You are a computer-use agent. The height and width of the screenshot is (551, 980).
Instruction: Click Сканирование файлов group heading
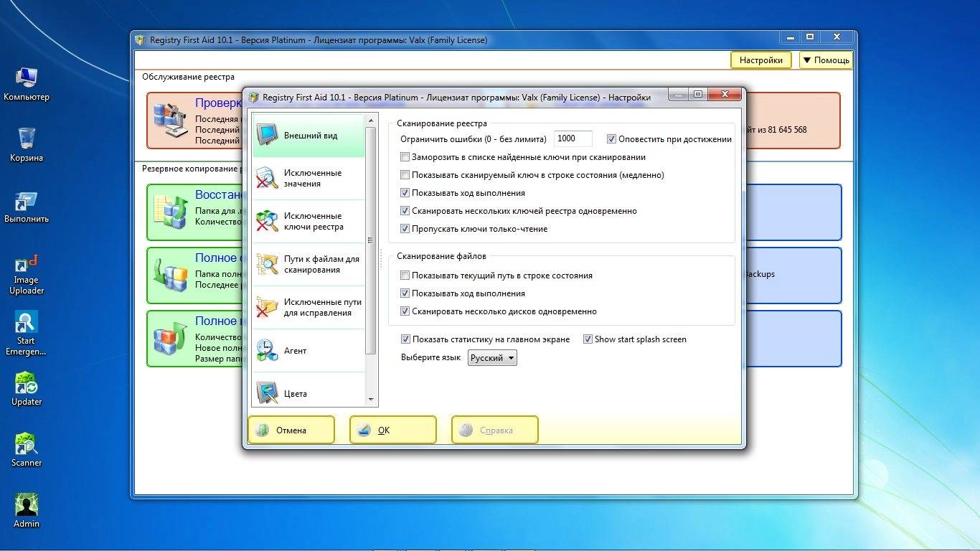coord(441,256)
